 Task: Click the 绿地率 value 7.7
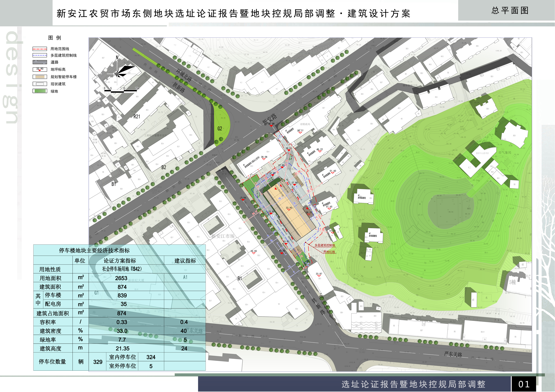[x=122, y=340]
